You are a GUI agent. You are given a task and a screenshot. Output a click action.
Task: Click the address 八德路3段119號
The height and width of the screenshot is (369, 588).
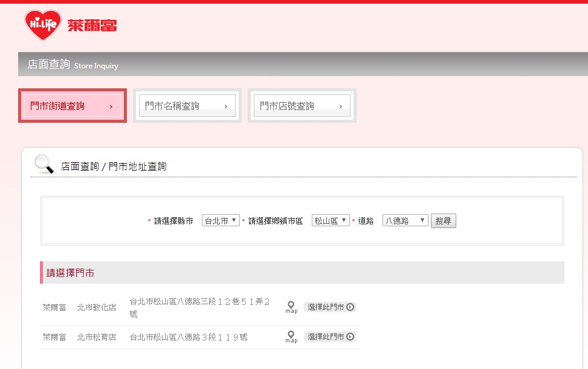click(x=189, y=337)
